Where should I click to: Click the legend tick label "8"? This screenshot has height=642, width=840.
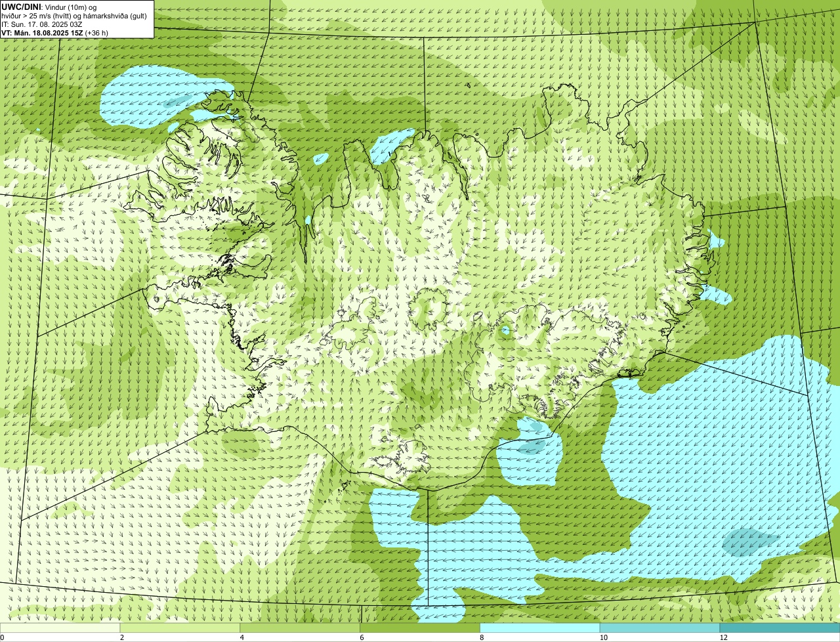coord(482,637)
